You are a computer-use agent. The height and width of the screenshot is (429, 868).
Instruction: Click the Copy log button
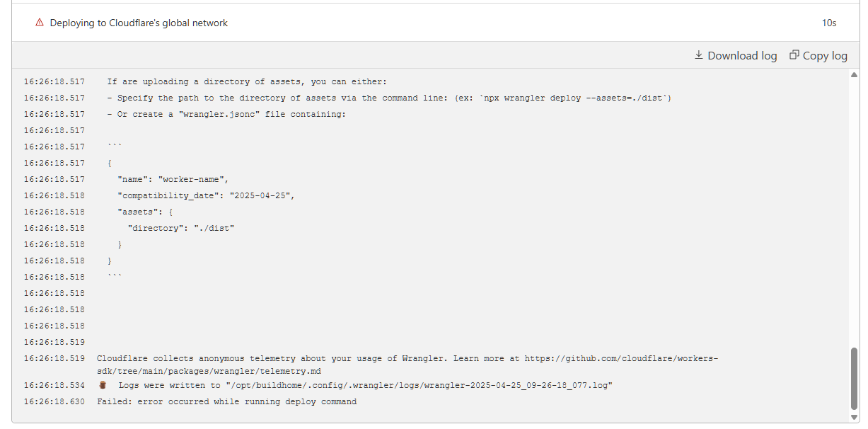(818, 55)
